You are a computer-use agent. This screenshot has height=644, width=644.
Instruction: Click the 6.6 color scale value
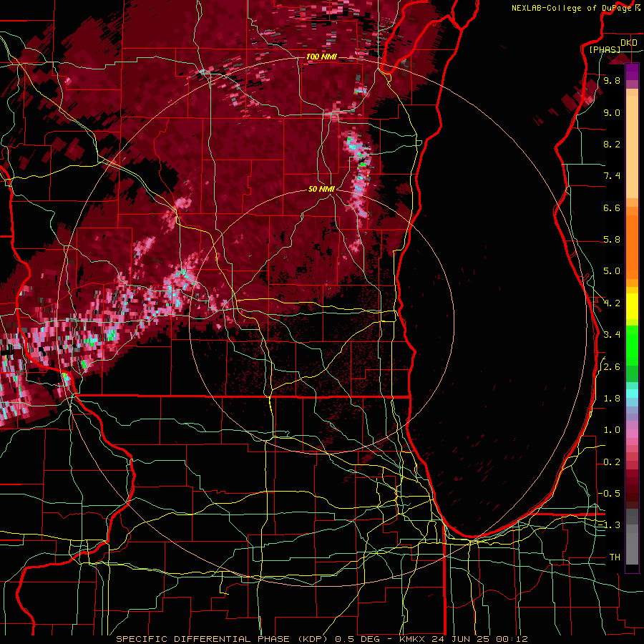[612, 208]
